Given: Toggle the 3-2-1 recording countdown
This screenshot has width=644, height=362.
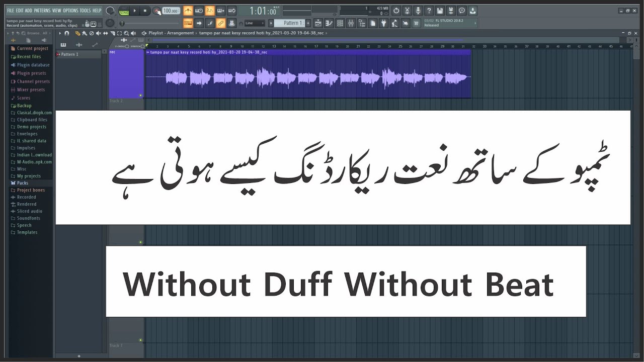Looking at the screenshot, I should [x=210, y=11].
